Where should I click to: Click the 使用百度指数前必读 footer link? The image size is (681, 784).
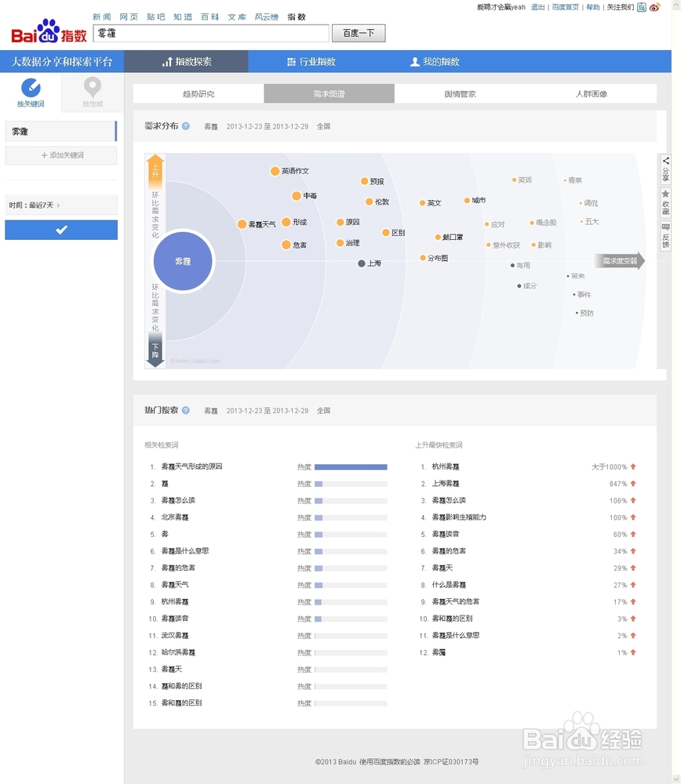pos(390,761)
